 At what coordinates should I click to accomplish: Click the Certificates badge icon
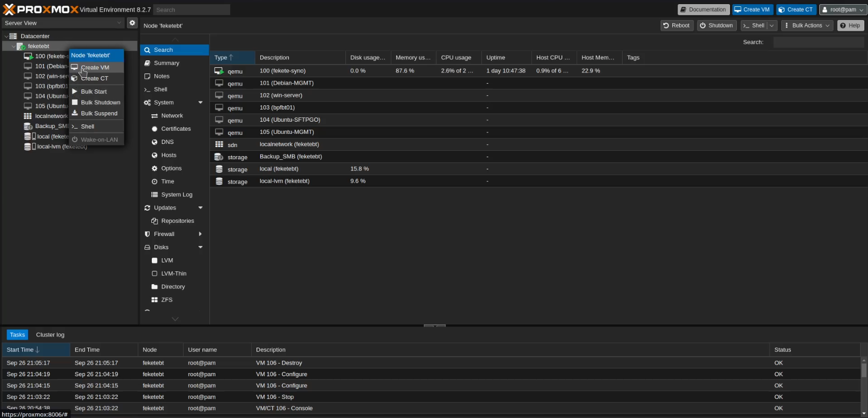tap(154, 129)
